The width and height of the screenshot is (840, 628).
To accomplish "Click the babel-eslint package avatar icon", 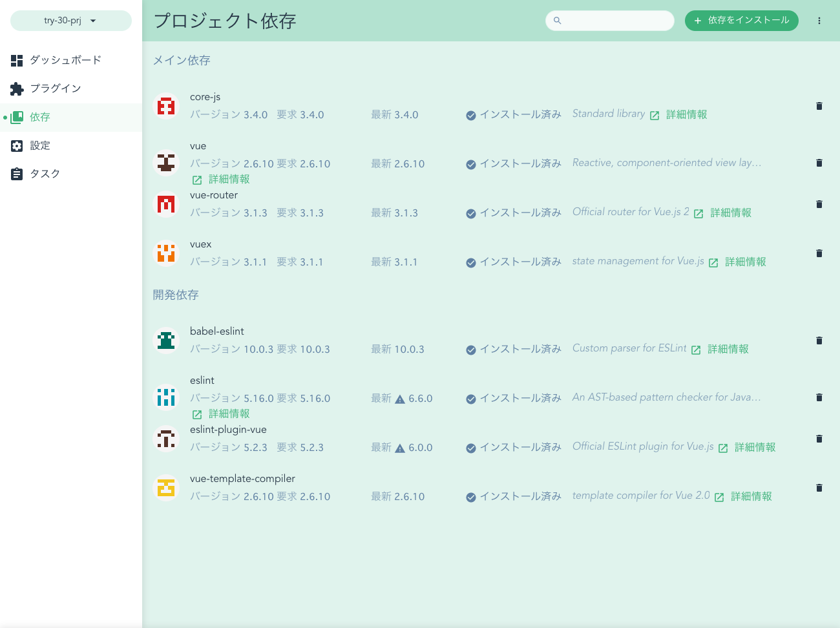I will [x=166, y=340].
